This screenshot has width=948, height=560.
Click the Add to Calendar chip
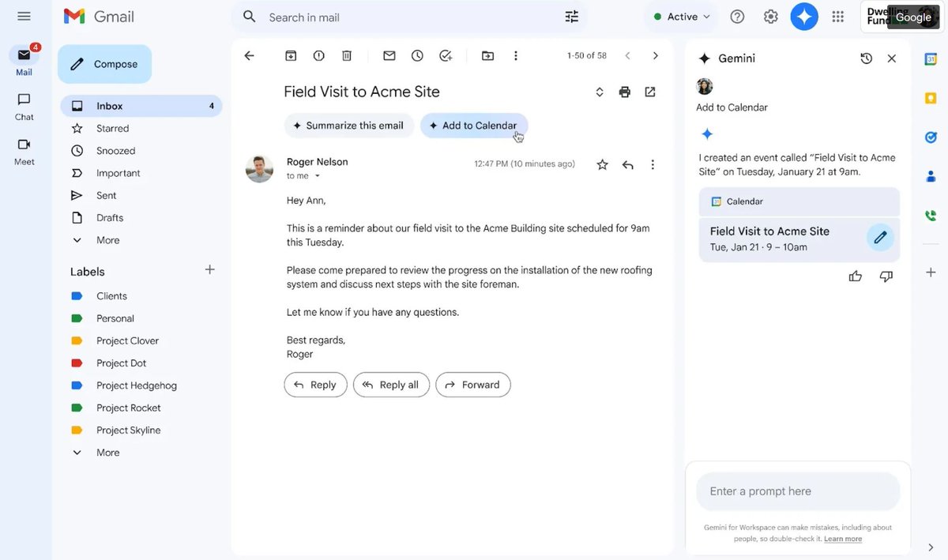point(474,125)
